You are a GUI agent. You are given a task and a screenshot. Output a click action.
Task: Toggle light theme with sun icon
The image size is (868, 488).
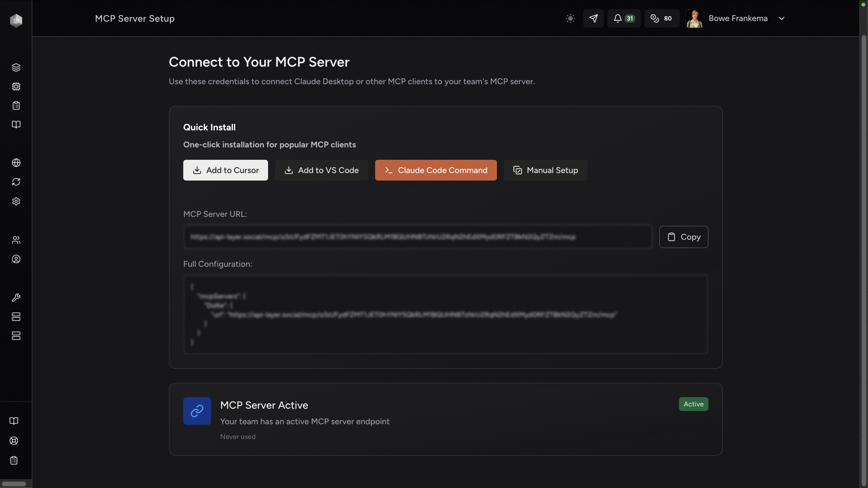pyautogui.click(x=570, y=18)
